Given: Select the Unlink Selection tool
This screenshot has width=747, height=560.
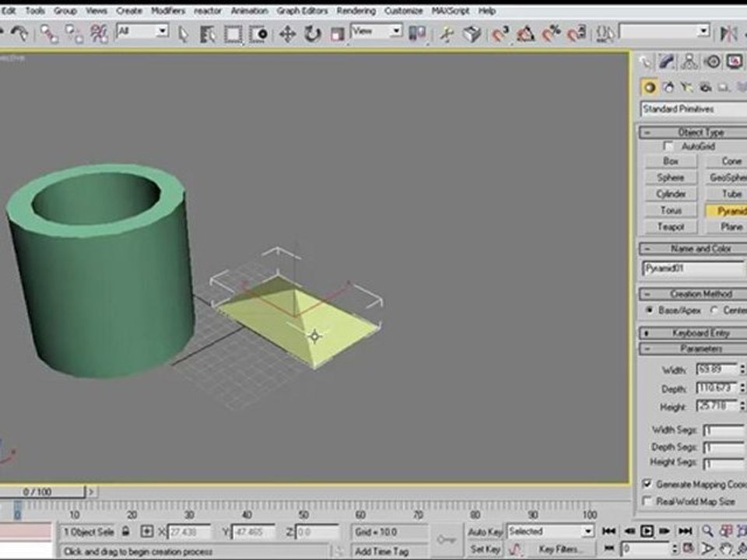Looking at the screenshot, I should pyautogui.click(x=73, y=33).
